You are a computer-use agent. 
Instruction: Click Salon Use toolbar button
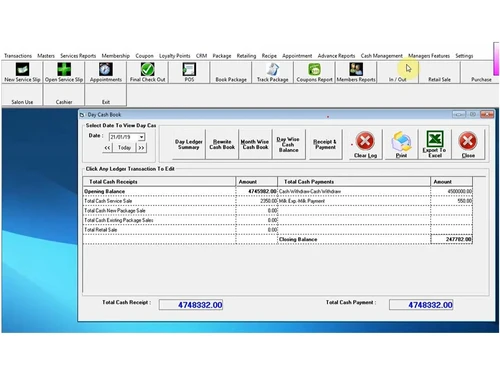pyautogui.click(x=22, y=95)
